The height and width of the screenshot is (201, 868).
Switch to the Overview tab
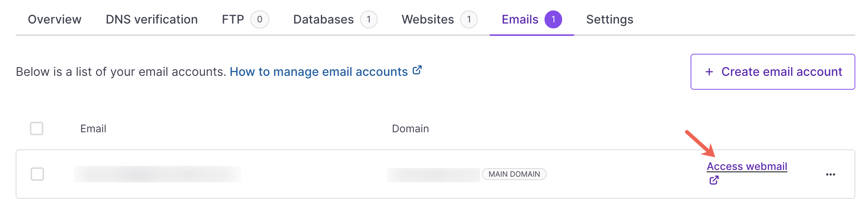55,19
